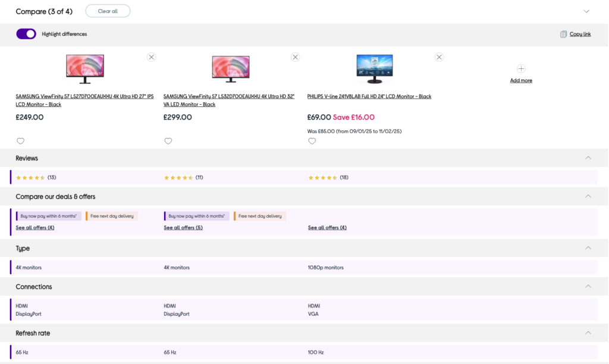Screen dimensions: 609x364
Task: Open the Philips V-line 241V8LAB product link
Action: coord(369,96)
